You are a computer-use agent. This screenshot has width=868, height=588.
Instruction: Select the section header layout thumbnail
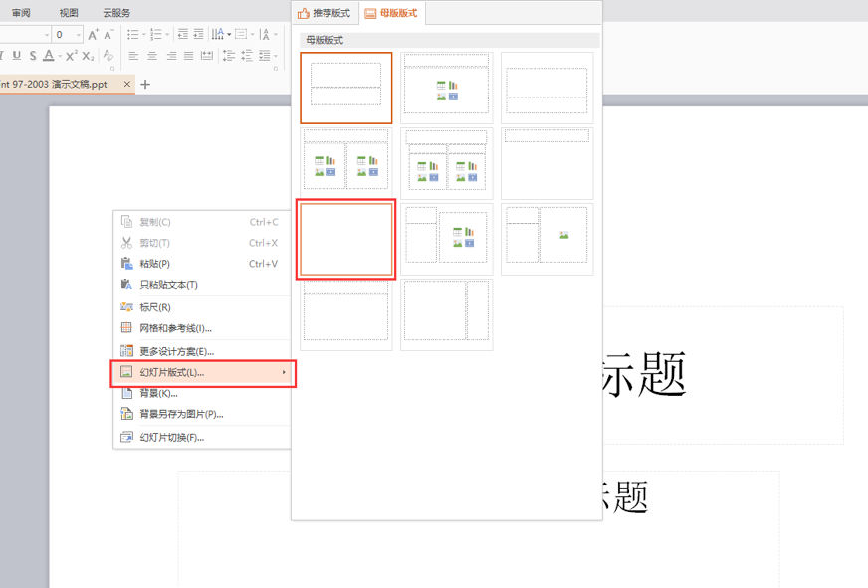pos(546,88)
